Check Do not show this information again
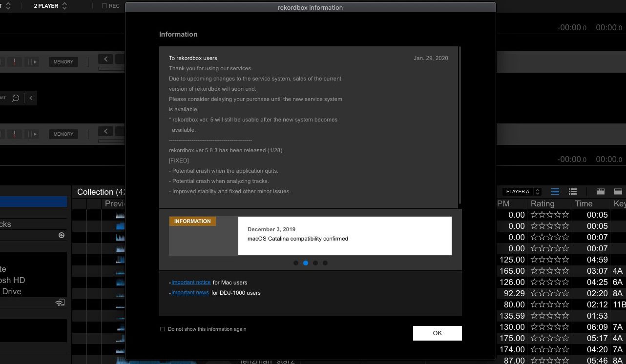The image size is (626, 364). tap(163, 329)
